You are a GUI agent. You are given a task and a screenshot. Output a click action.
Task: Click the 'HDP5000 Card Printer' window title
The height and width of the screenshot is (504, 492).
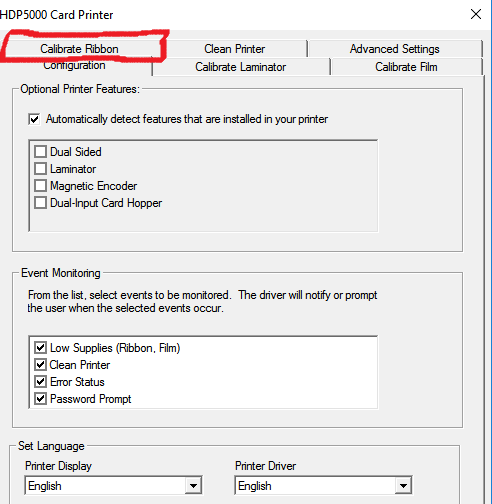[x=57, y=15]
